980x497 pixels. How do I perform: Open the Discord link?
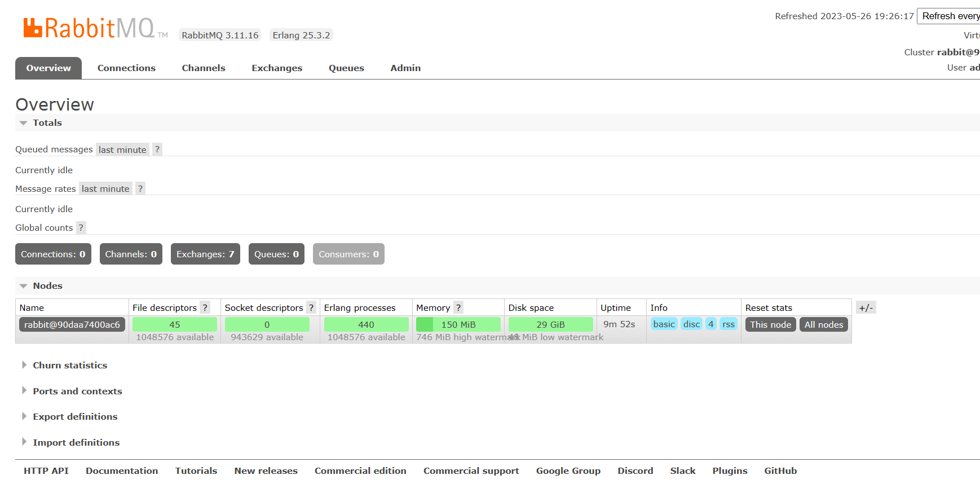click(635, 470)
